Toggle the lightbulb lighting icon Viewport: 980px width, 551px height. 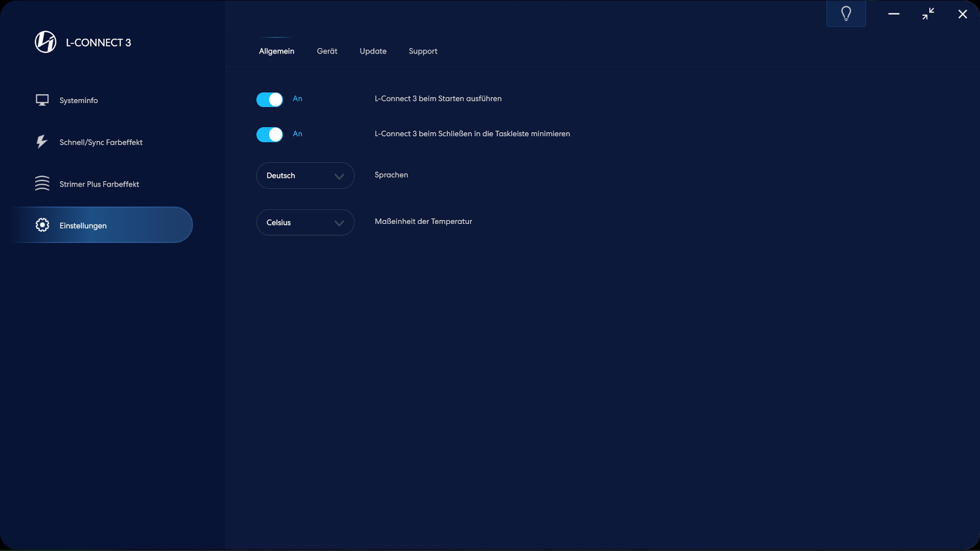846,14
